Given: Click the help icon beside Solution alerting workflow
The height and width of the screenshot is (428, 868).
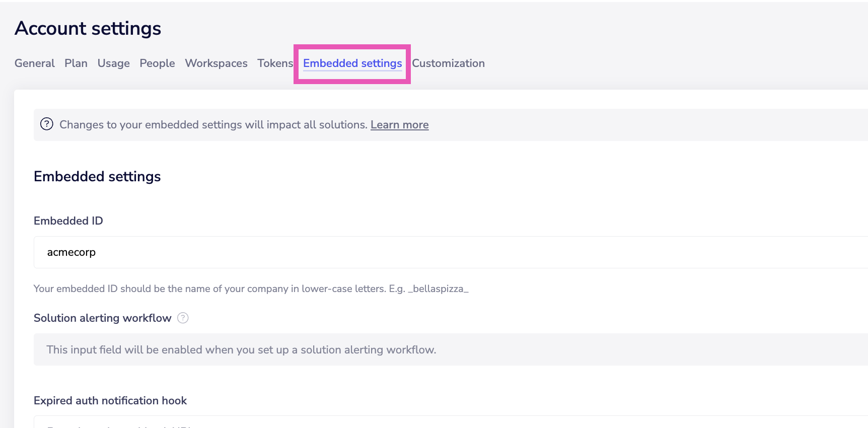Looking at the screenshot, I should (183, 318).
